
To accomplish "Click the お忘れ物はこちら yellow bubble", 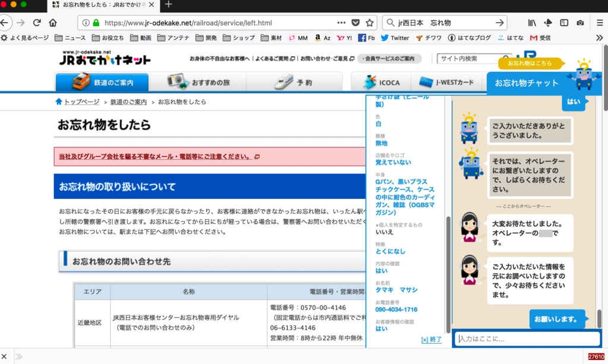I will click(530, 63).
